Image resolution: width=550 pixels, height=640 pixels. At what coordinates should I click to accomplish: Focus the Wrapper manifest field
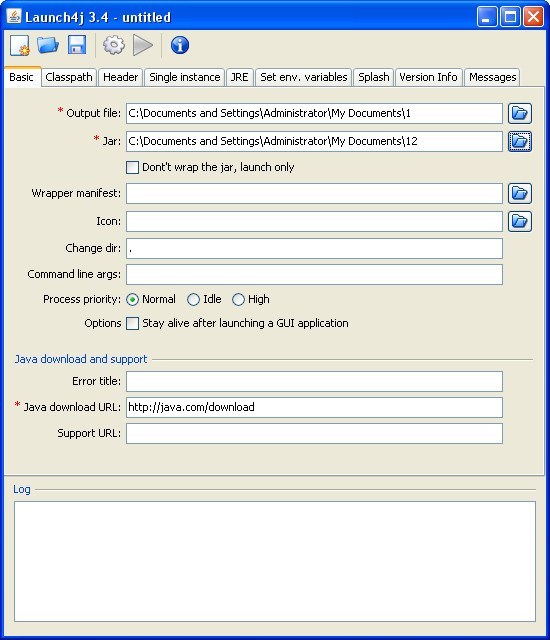tap(314, 193)
